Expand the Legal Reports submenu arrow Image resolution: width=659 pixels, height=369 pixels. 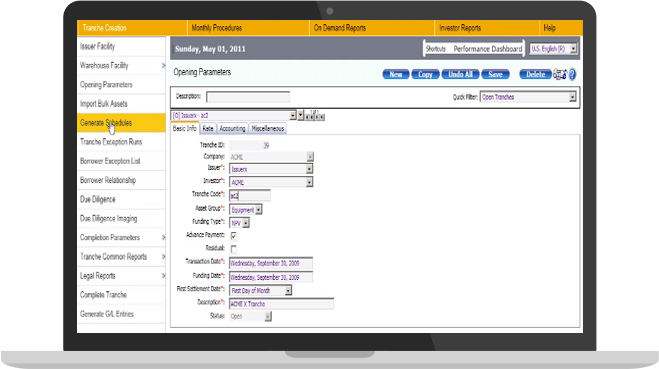pos(163,276)
